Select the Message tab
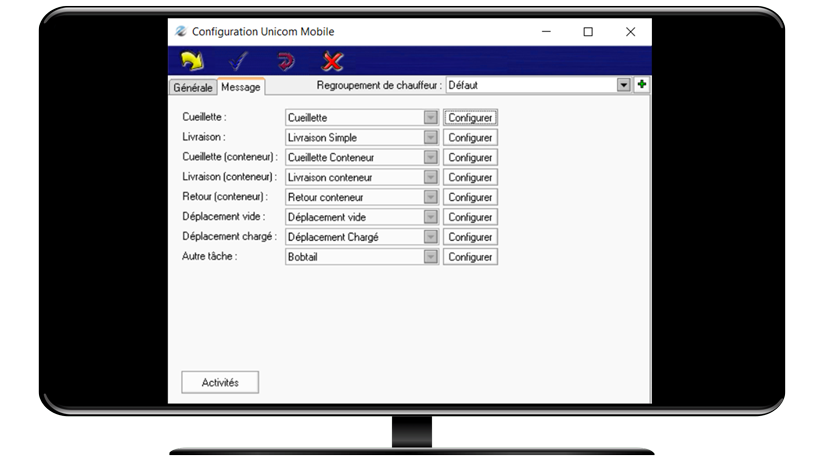 (x=241, y=87)
